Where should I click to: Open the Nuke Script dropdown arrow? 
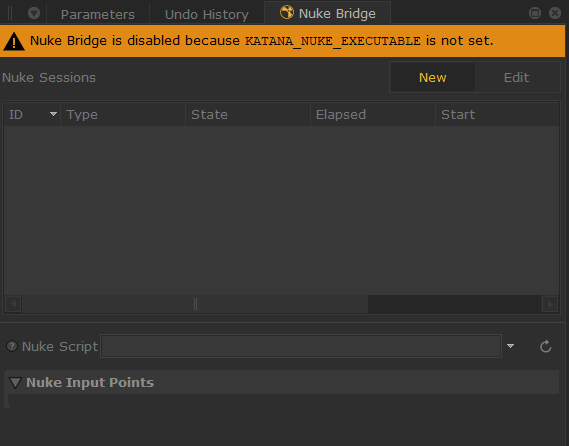(x=510, y=346)
